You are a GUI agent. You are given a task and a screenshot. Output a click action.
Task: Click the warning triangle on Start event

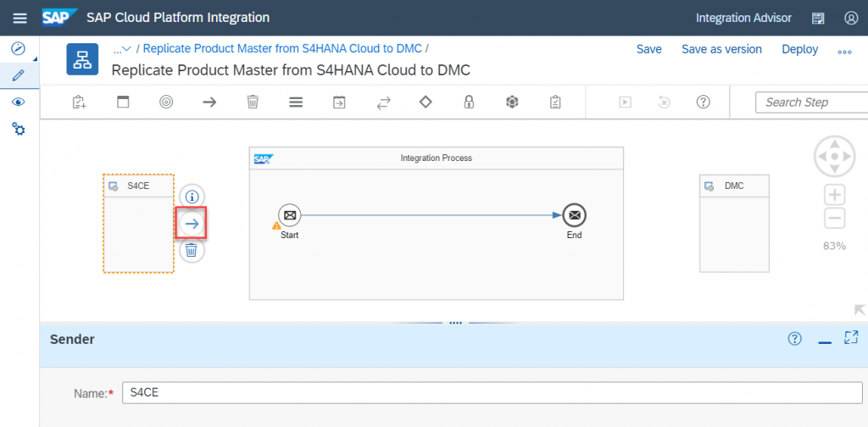coord(277,225)
